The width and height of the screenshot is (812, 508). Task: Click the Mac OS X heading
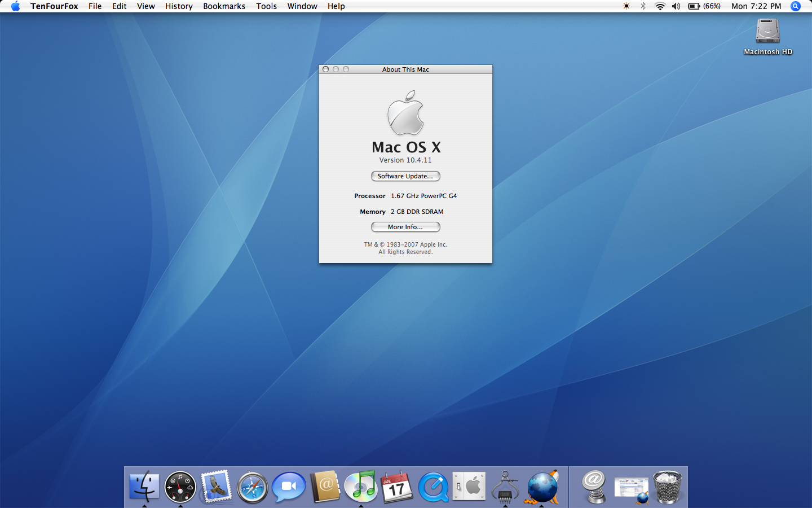pos(406,147)
